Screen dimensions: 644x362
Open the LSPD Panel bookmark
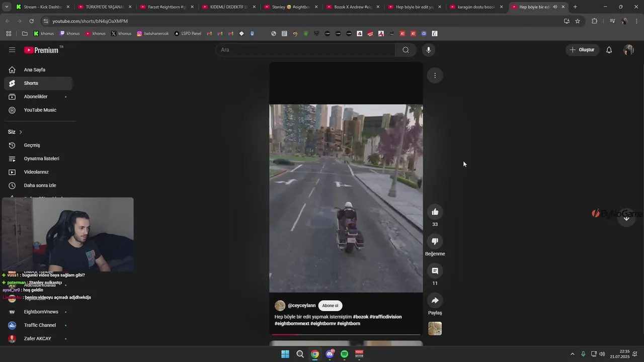(188, 34)
